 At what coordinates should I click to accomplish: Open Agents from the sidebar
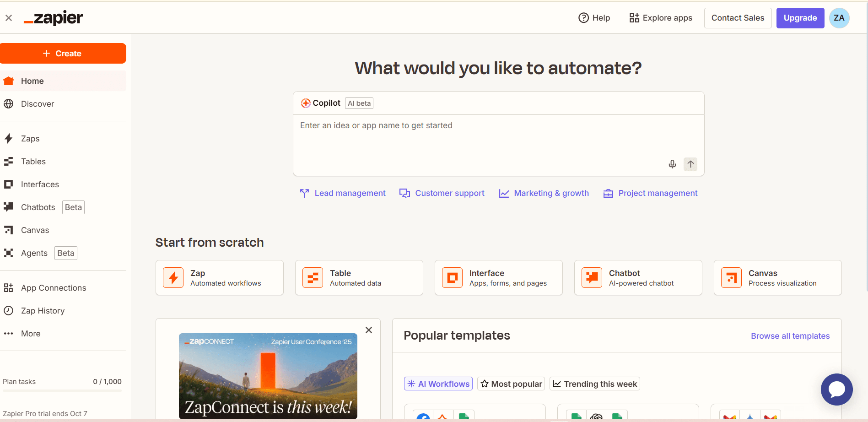9,253
